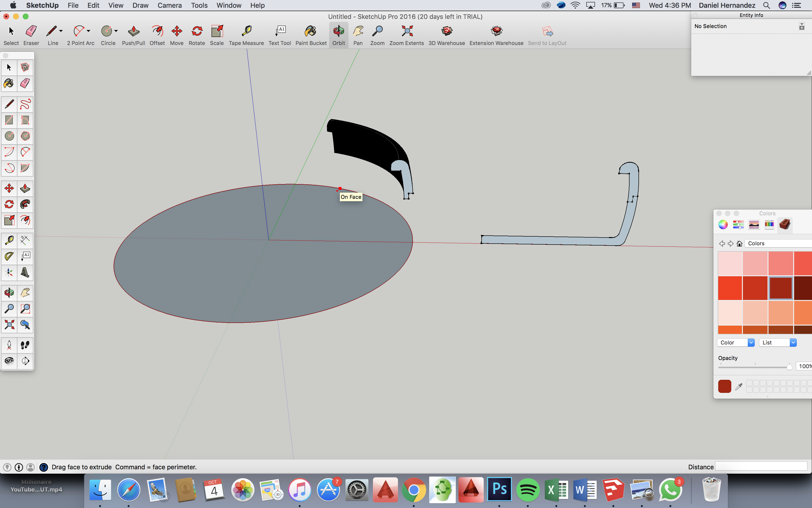Select the Polygon tool in side palette
This screenshot has width=812, height=508.
pyautogui.click(x=25, y=136)
